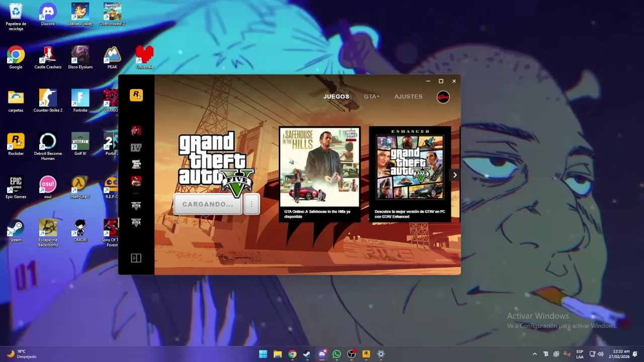This screenshot has width=644, height=362.
Task: Restore down the Rockstar launcher window
Action: [441, 81]
